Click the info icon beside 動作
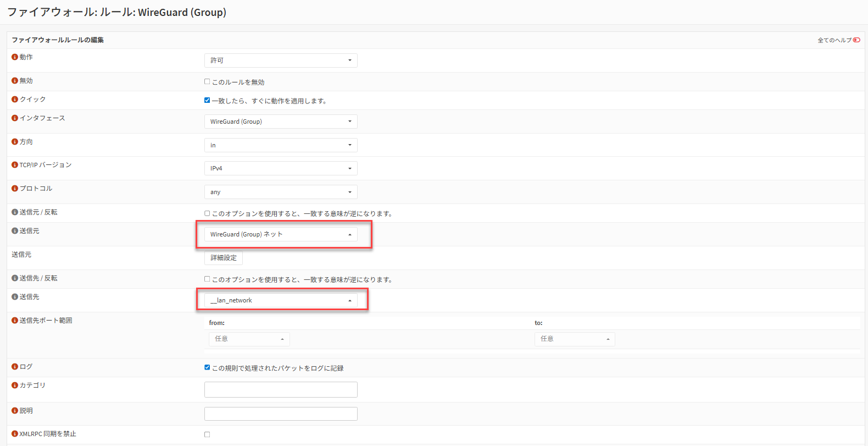This screenshot has height=446, width=868. [15, 57]
